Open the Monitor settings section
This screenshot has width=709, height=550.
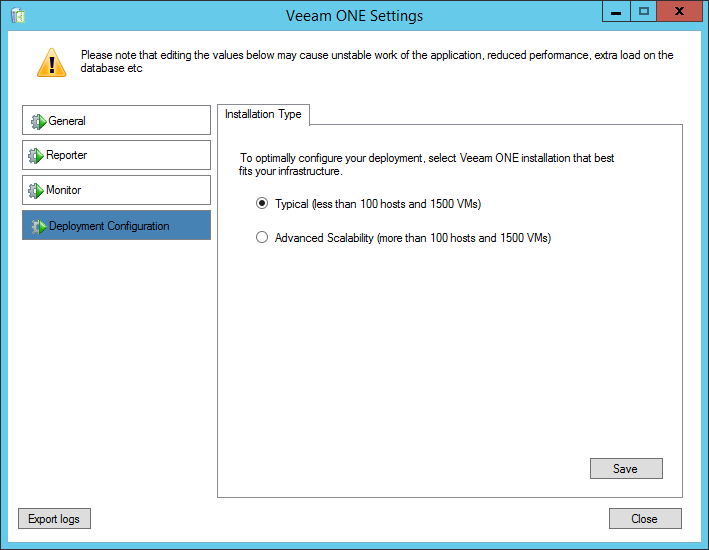point(116,190)
